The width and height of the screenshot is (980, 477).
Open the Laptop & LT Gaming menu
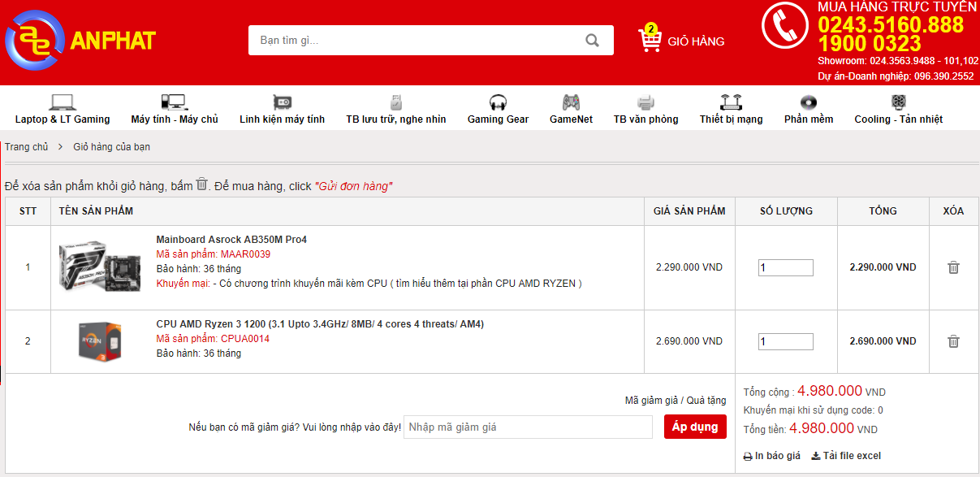click(63, 119)
